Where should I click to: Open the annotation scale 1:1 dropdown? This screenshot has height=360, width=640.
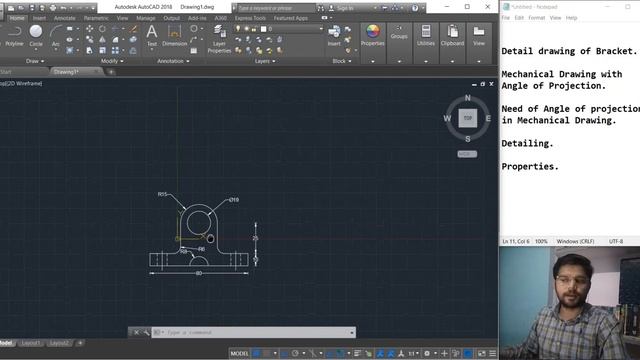(x=413, y=353)
